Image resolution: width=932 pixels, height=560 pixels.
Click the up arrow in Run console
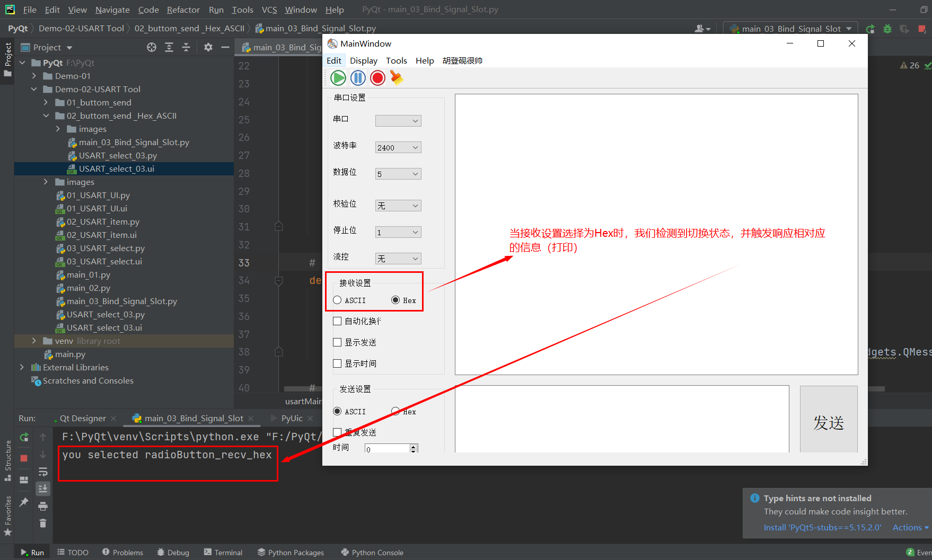(43, 437)
